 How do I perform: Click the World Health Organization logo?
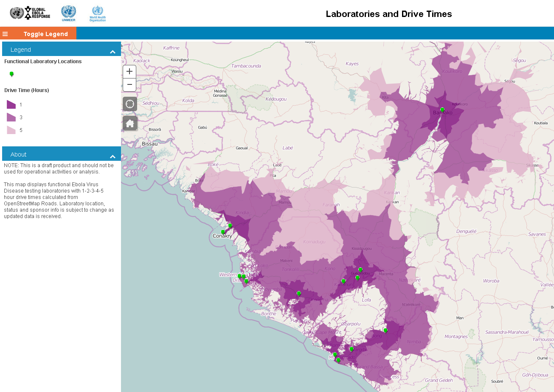(x=97, y=14)
